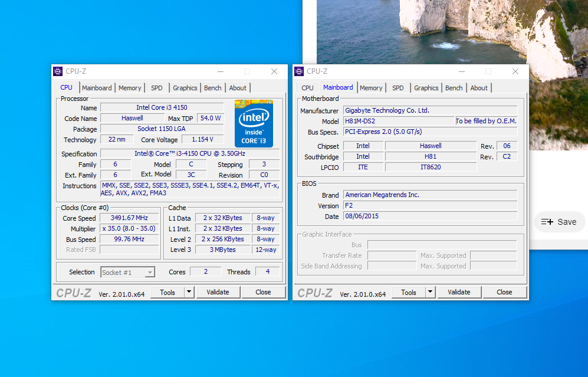The image size is (588, 377).
Task: Click the 12-way Level 3 associativity value
Action: click(265, 250)
